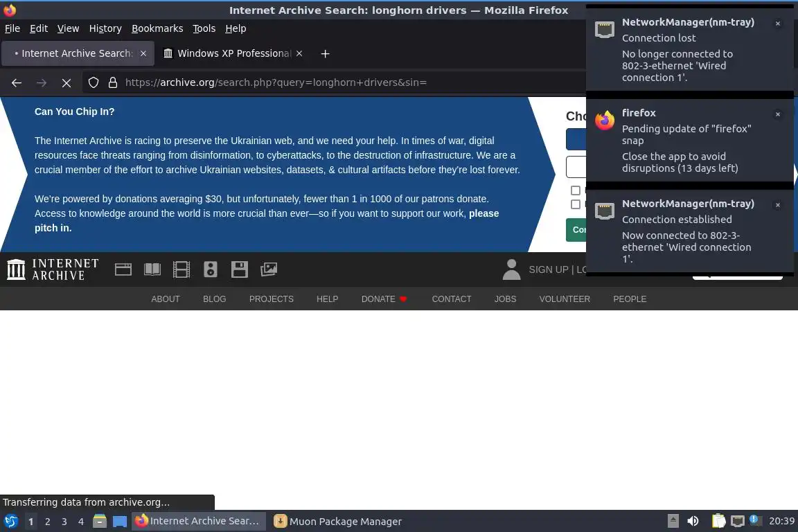The image size is (798, 532).
Task: Open the JOBS link
Action: click(x=506, y=299)
